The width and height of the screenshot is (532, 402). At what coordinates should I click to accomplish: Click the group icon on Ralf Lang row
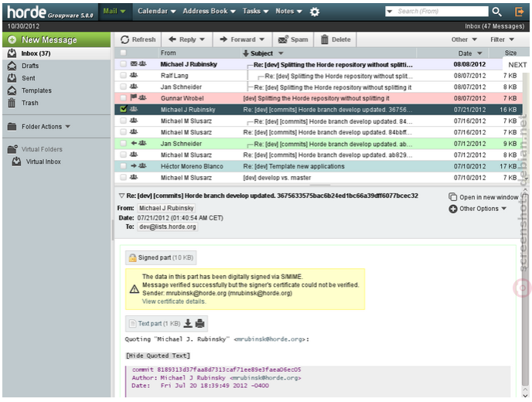pyautogui.click(x=134, y=75)
